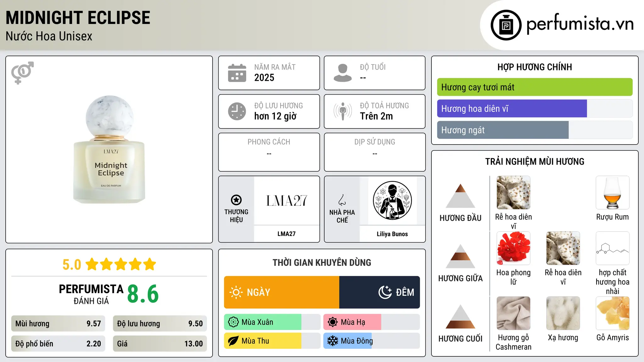Click the Độ lưu hương 9.50 score row

click(160, 323)
